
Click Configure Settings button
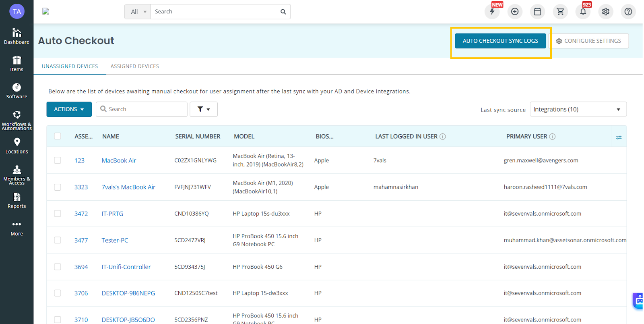[588, 41]
